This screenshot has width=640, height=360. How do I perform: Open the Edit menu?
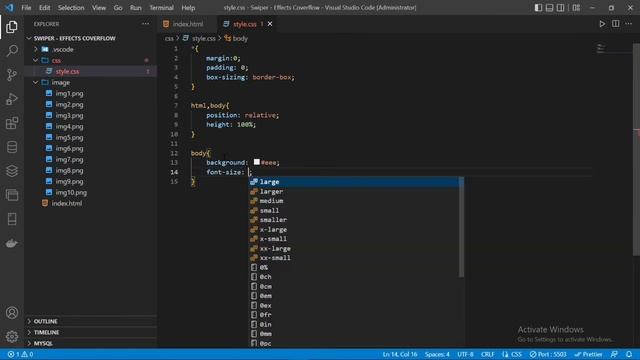click(44, 8)
